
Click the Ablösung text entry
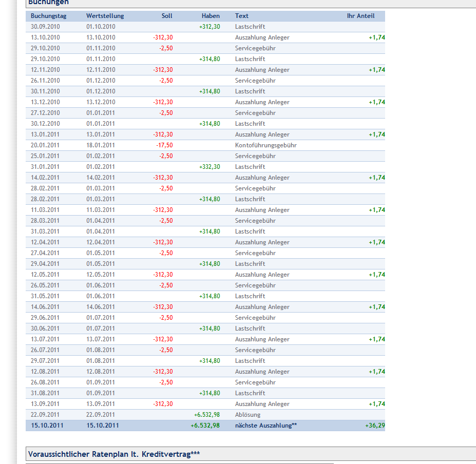247,415
